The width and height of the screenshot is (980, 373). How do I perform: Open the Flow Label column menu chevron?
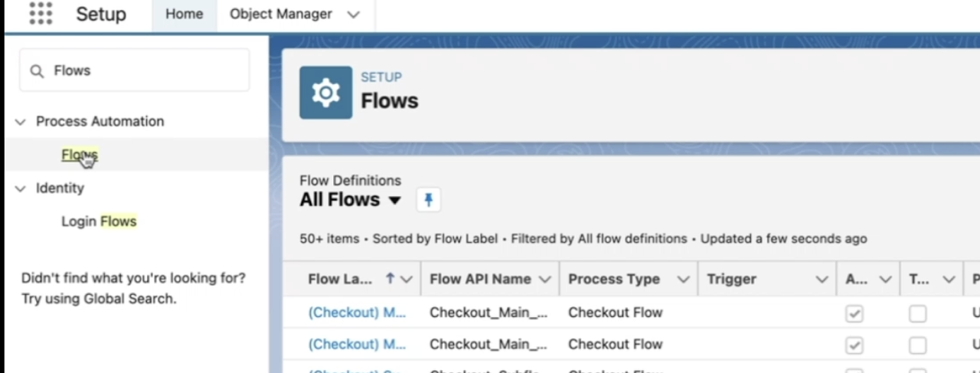(407, 280)
